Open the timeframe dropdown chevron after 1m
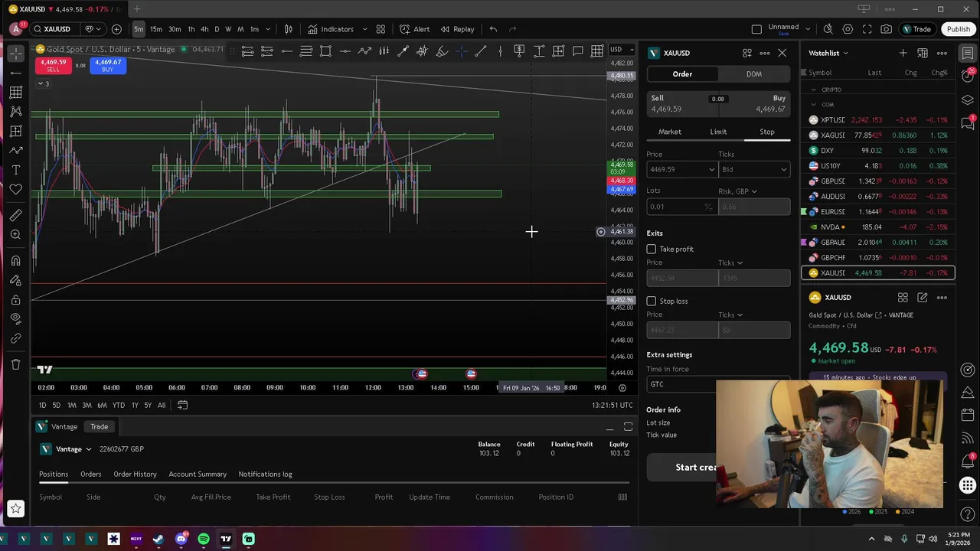The height and width of the screenshot is (551, 980). (x=266, y=29)
